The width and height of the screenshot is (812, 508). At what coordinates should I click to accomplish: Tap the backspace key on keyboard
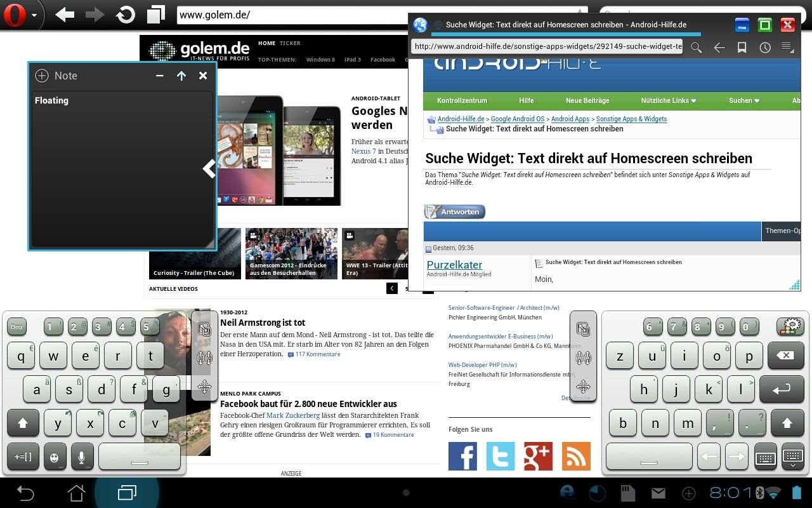[x=785, y=356]
